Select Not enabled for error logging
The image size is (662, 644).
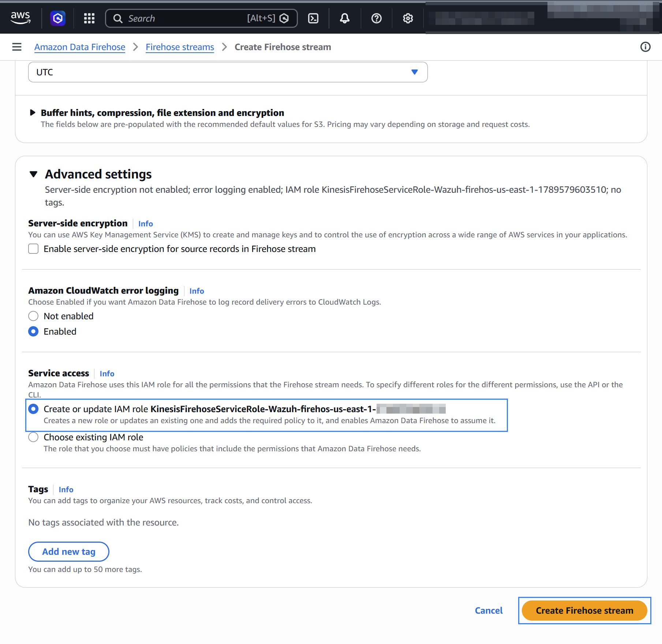click(x=33, y=316)
